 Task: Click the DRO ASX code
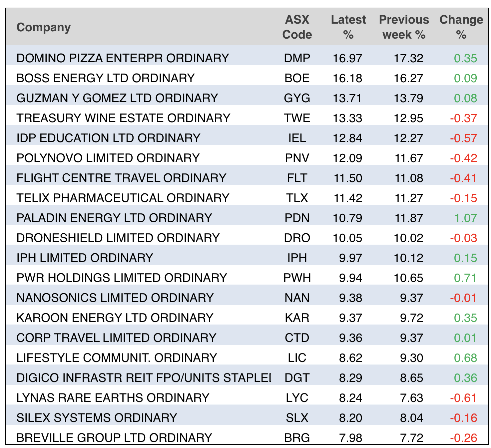point(297,238)
